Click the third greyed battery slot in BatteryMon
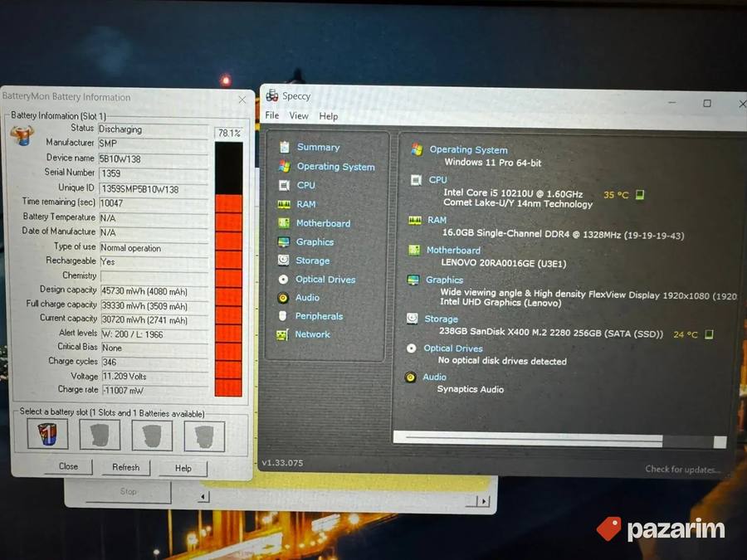This screenshot has width=747, height=560. 152,436
